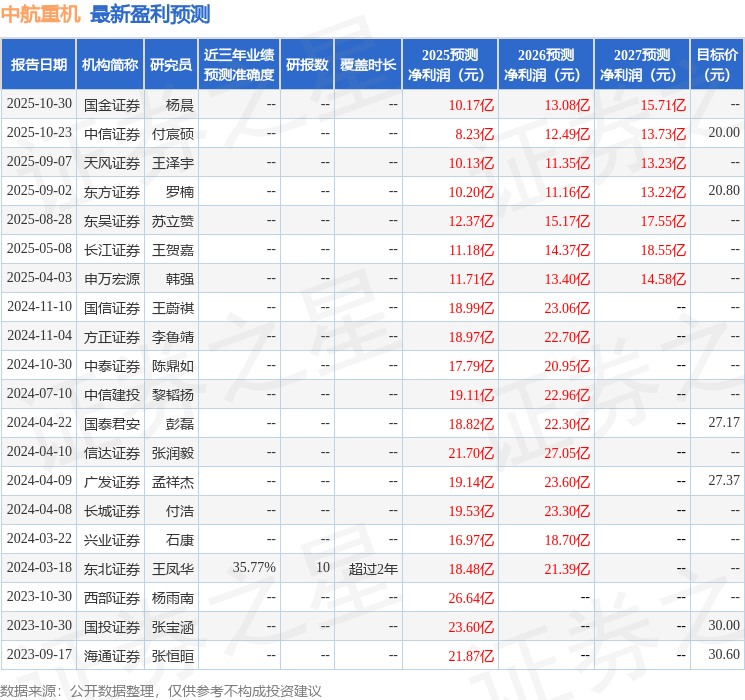Click the 超过2年 coverage duration cell
Screen dimensions: 745x700
point(373,569)
